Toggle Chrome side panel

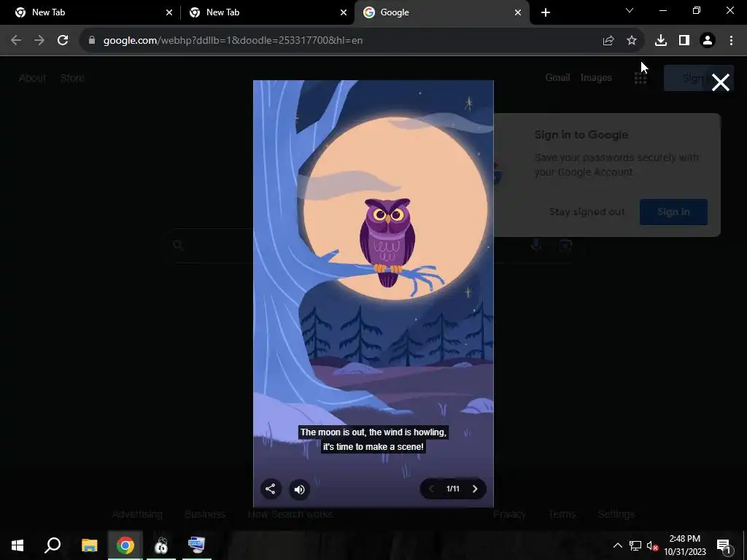point(684,41)
